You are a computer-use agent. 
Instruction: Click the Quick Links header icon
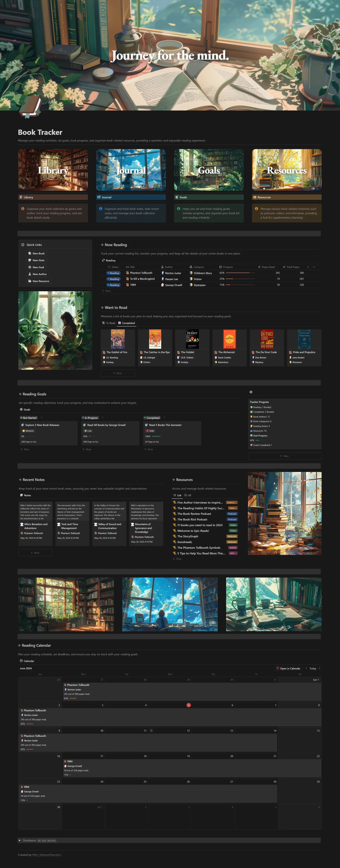coord(23,245)
